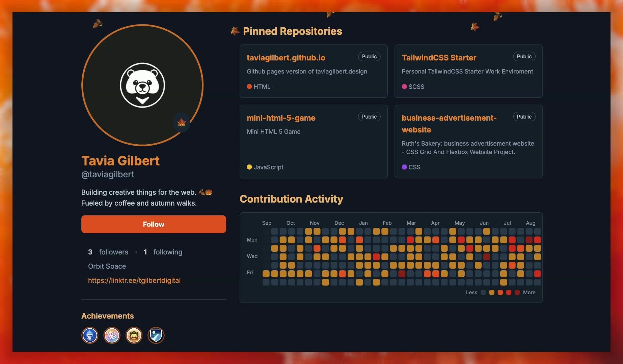Click the Github pages version description text
Viewport: 623px width, 364px height.
coord(307,71)
